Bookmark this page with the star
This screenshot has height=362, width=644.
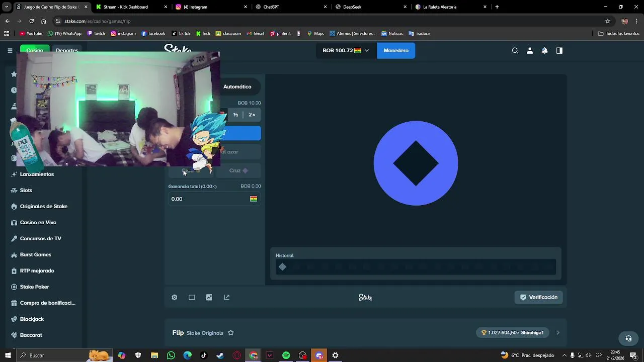[x=608, y=21]
